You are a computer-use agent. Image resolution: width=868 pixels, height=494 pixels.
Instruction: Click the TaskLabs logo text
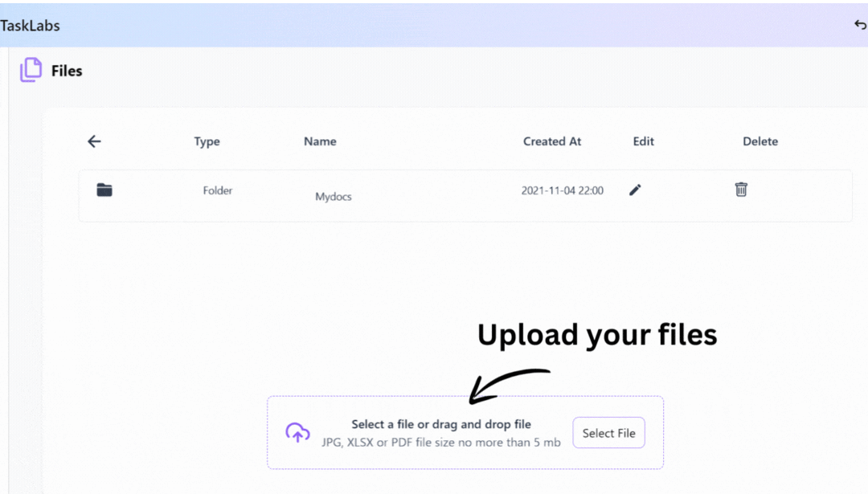click(30, 26)
